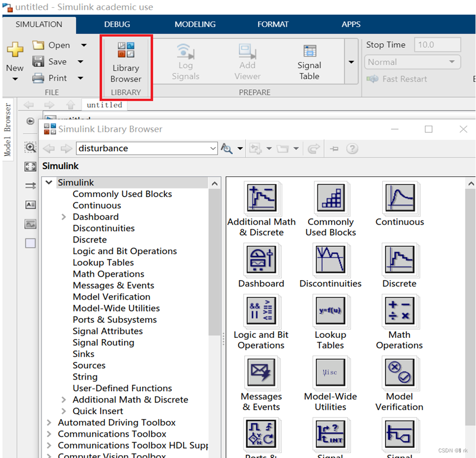Click the hide/show browser circle arrow icon
476x458 pixels.
click(30, 121)
